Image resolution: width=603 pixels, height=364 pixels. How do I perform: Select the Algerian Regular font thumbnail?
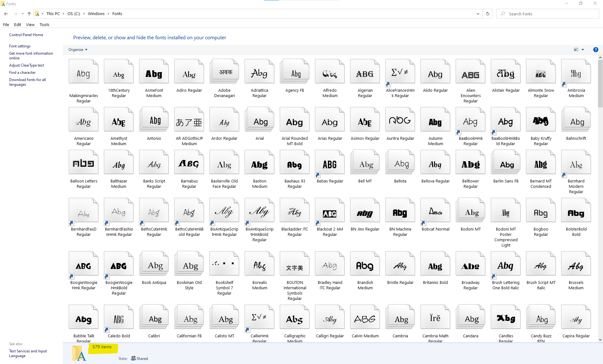tap(365, 73)
